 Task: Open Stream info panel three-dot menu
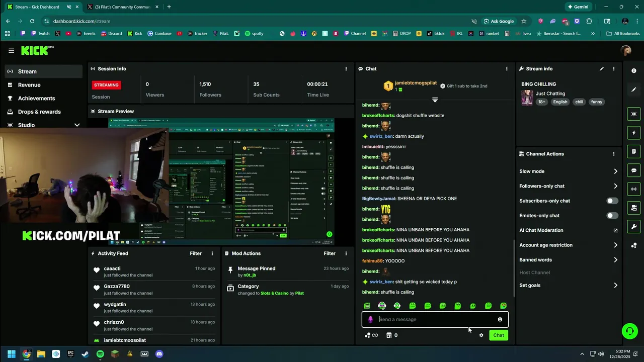click(613, 69)
